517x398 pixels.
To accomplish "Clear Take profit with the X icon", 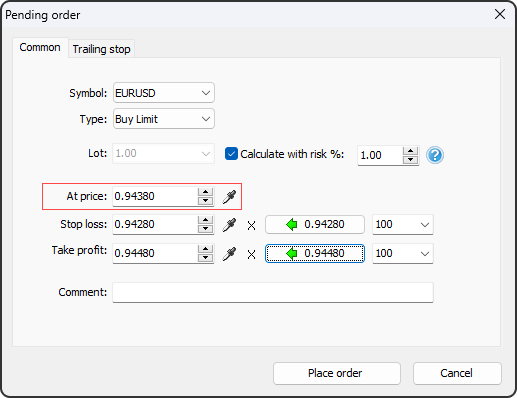I will pos(251,255).
